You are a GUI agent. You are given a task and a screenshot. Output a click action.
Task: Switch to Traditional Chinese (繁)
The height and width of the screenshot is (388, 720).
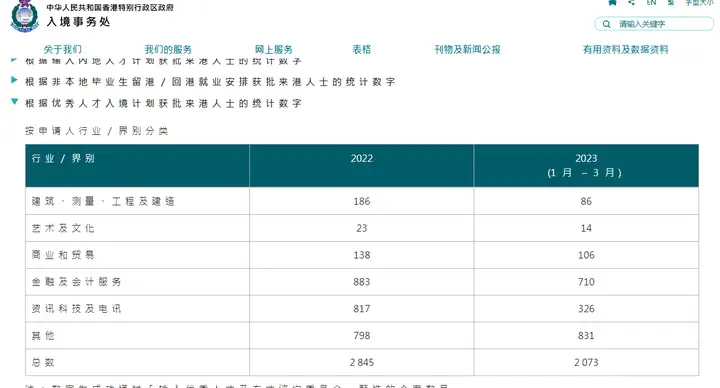coord(671,2)
